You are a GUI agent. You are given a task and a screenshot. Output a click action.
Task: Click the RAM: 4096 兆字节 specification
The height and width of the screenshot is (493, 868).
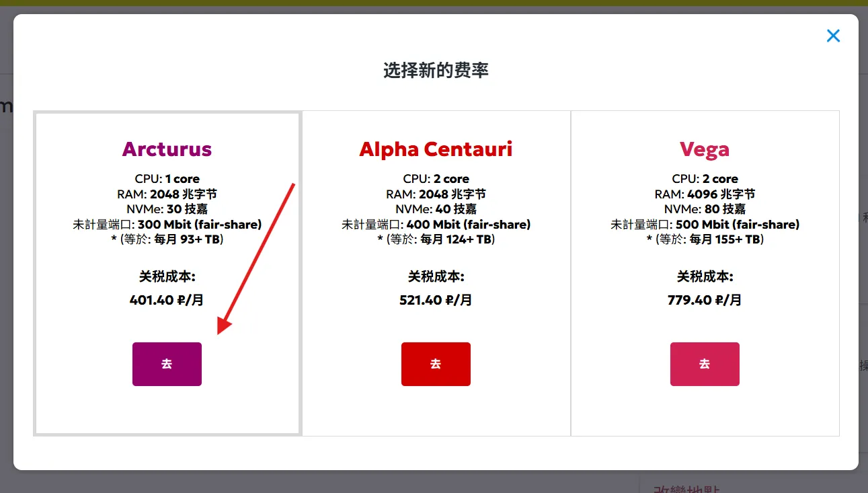point(705,194)
